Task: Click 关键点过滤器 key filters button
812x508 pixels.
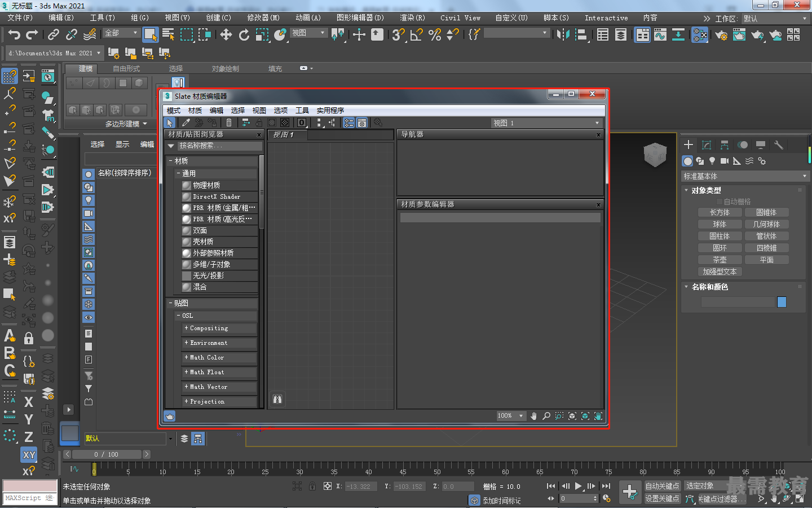Action: point(722,499)
